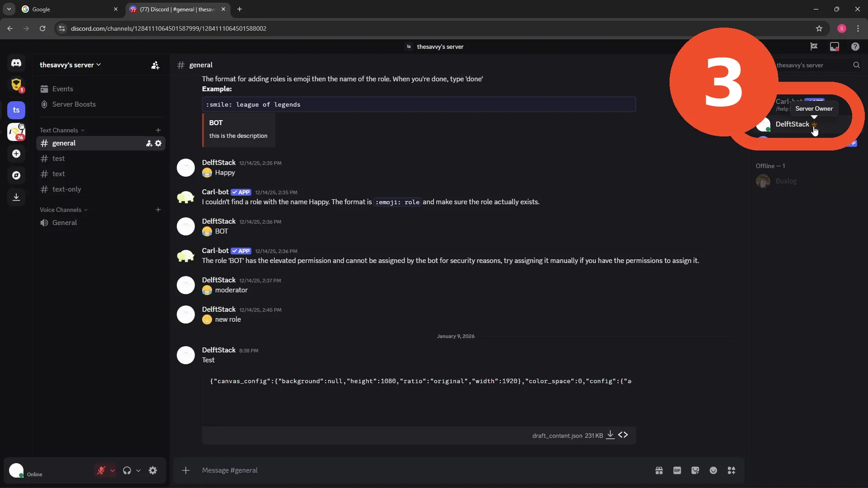This screenshot has height=488, width=868.
Task: Toggle code preview of draft_content.json
Action: point(623,435)
